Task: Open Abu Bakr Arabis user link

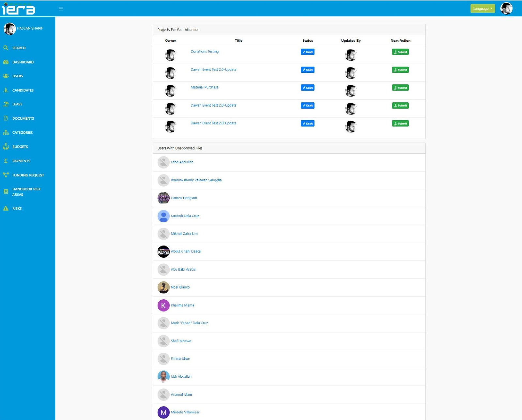Action: coord(183,269)
